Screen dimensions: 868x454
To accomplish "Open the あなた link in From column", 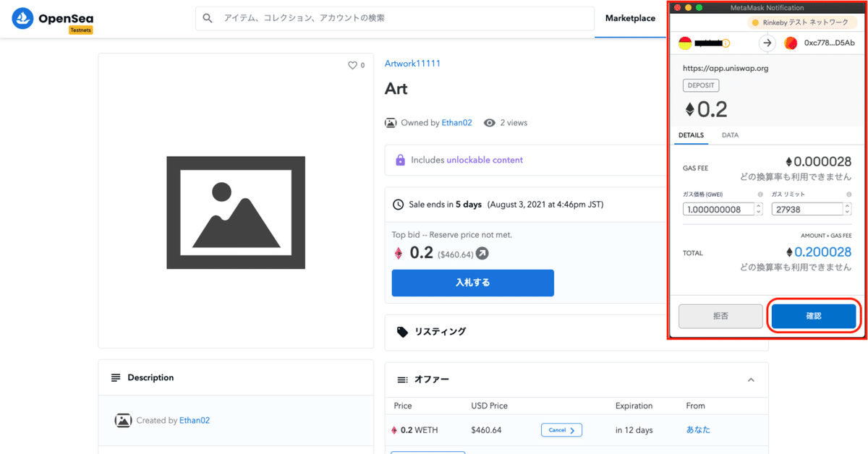I will pyautogui.click(x=698, y=429).
